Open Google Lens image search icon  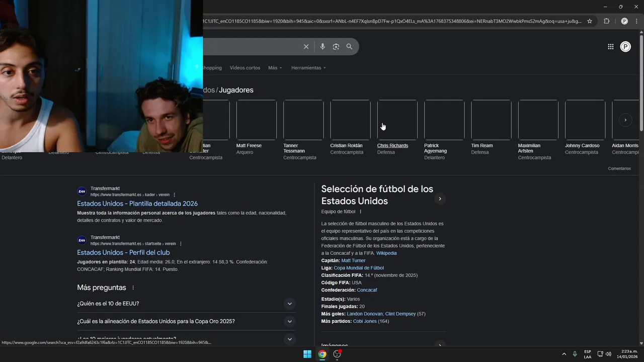pos(336,47)
